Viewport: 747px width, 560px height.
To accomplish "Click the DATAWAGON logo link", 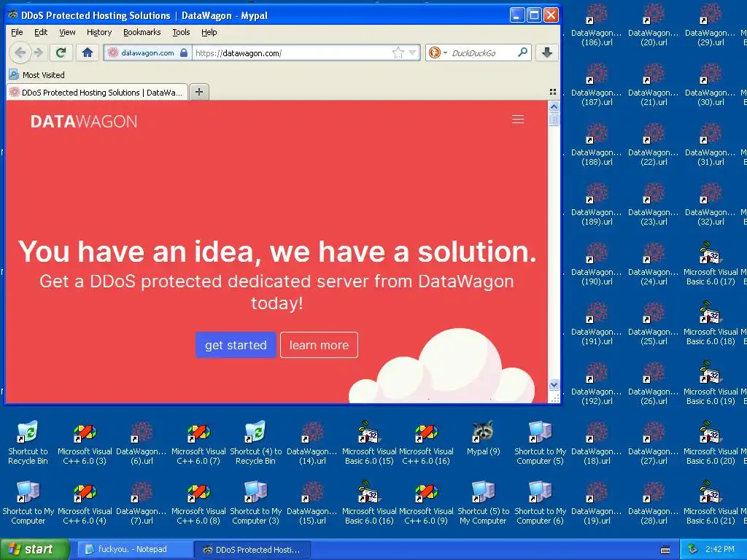I will pos(84,122).
